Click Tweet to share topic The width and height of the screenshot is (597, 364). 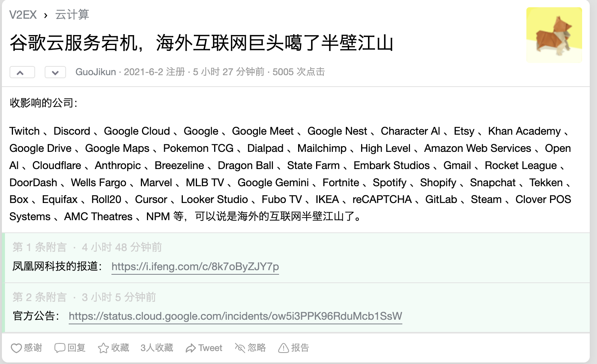click(210, 348)
